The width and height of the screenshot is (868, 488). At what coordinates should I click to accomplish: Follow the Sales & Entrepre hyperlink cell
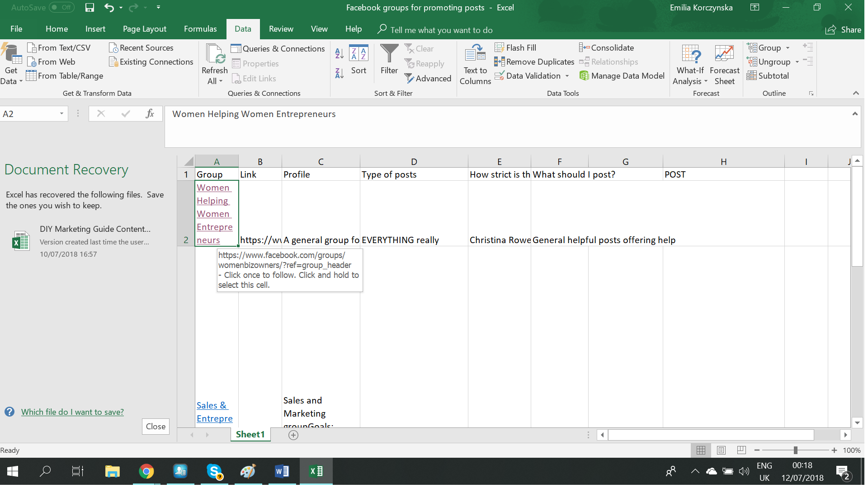click(214, 412)
